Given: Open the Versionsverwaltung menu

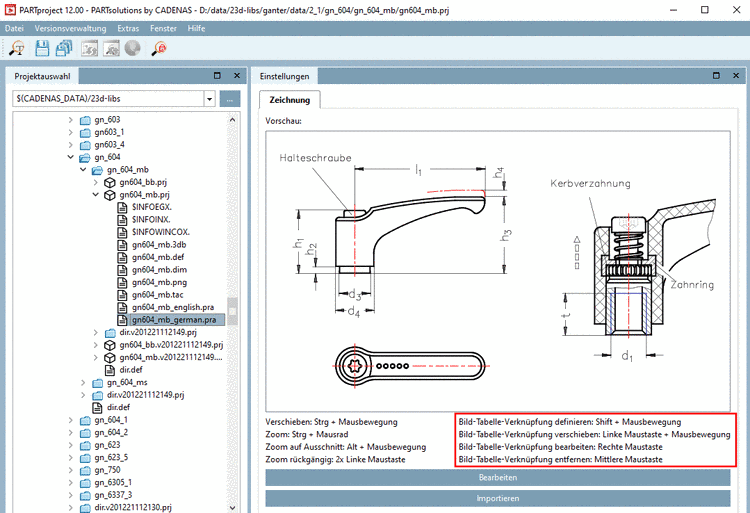Looking at the screenshot, I should point(70,28).
